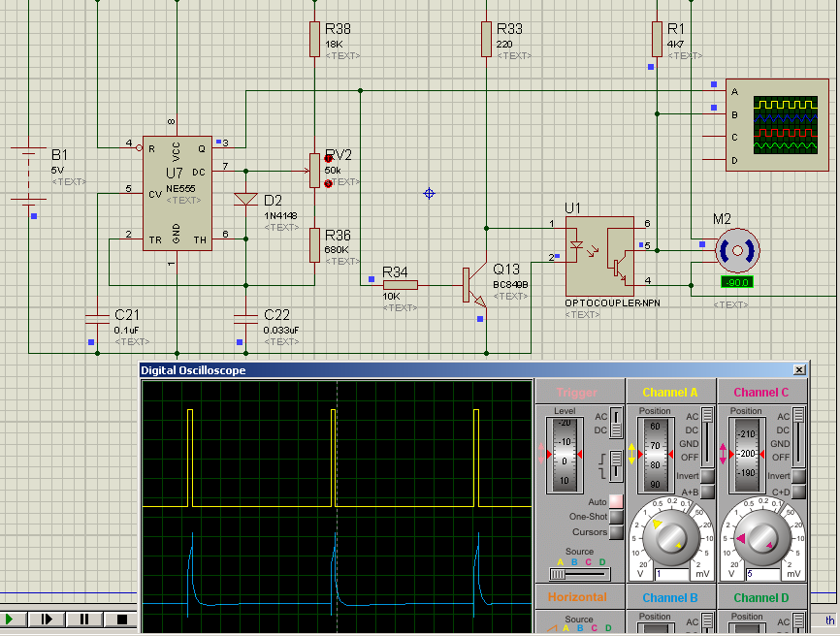This screenshot has width=840, height=636.
Task: Click the optocoupler U1 component
Action: [x=599, y=254]
